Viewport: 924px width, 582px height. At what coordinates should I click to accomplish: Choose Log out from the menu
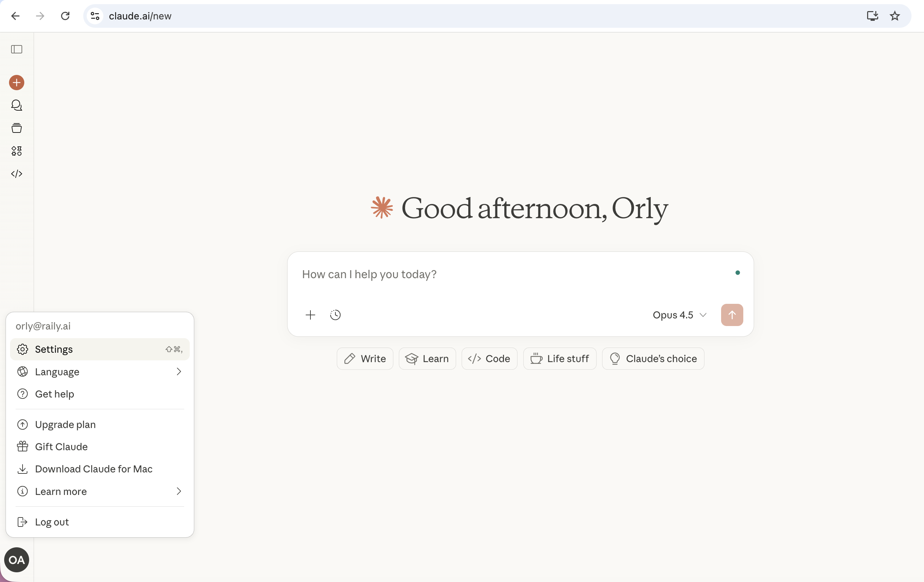pyautogui.click(x=52, y=522)
